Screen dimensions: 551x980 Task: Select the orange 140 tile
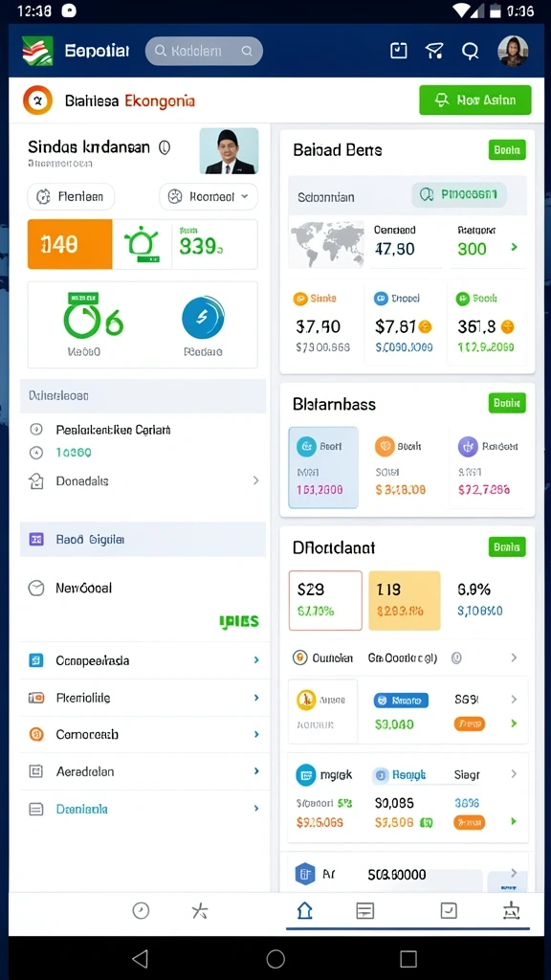(x=70, y=244)
